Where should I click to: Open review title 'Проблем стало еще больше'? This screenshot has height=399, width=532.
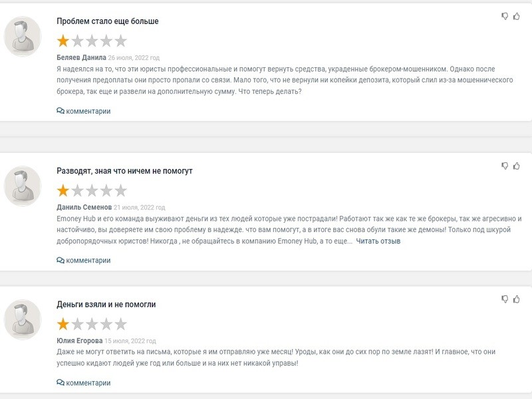pyautogui.click(x=108, y=21)
